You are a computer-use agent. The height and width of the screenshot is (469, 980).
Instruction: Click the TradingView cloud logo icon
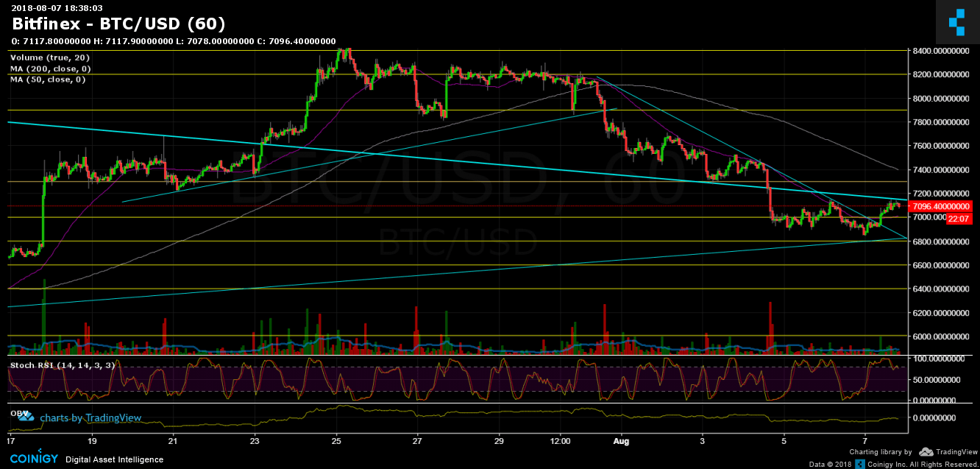pos(926,452)
